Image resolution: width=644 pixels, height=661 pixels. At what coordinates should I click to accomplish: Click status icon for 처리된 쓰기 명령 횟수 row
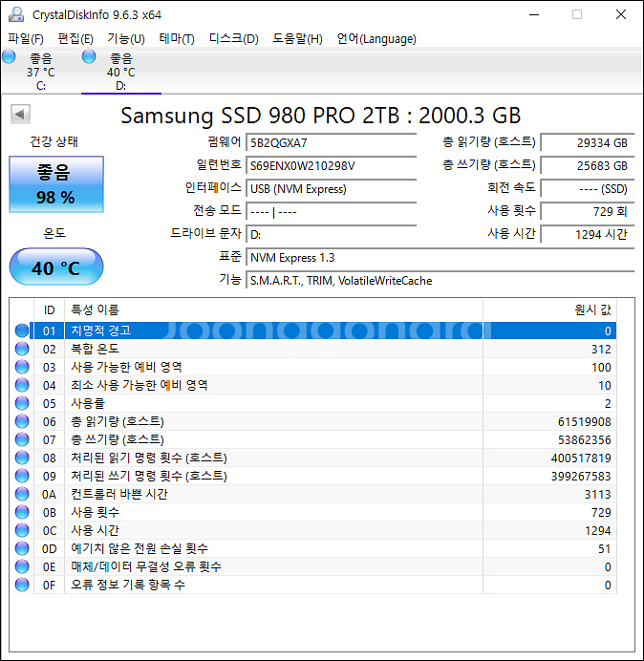pos(22,476)
